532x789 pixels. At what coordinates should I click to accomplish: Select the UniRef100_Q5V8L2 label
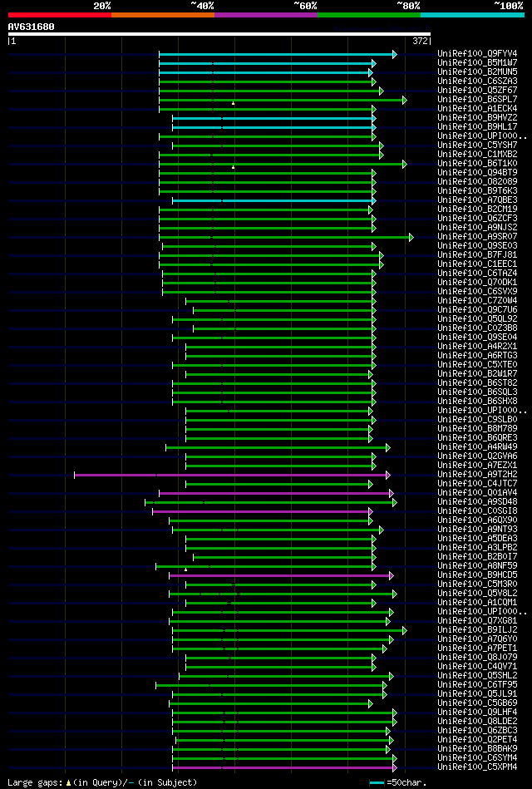click(x=477, y=594)
